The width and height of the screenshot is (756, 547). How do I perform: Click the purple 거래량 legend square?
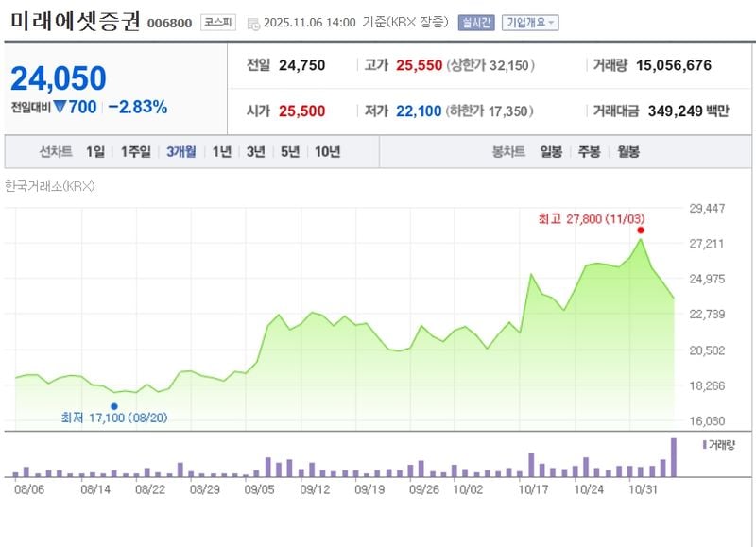(705, 443)
